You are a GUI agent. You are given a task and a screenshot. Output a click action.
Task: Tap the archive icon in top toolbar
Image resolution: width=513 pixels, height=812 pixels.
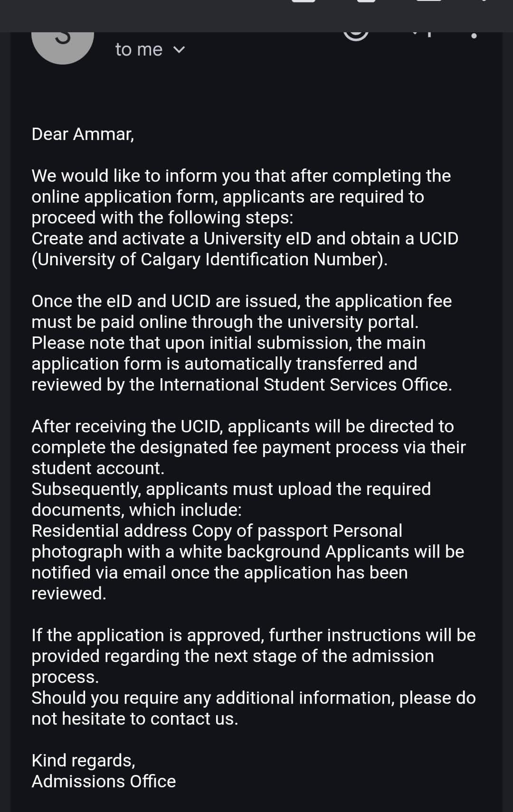click(x=304, y=1)
